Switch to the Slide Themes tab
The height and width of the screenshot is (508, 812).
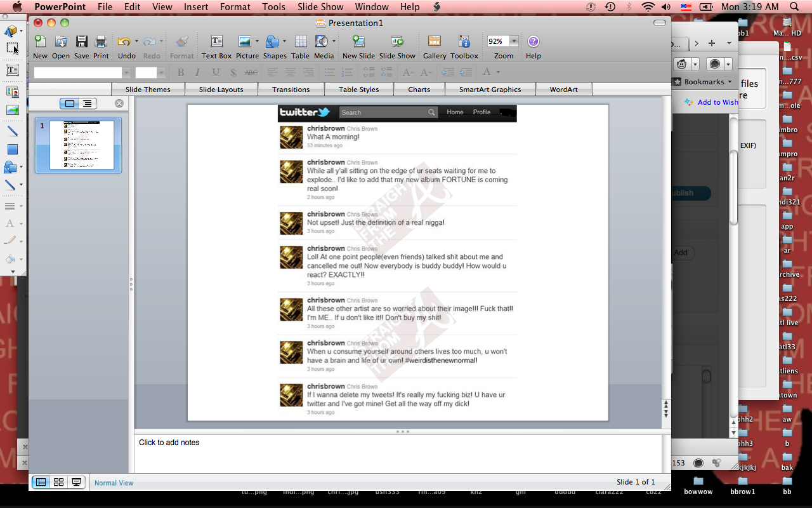[148, 90]
